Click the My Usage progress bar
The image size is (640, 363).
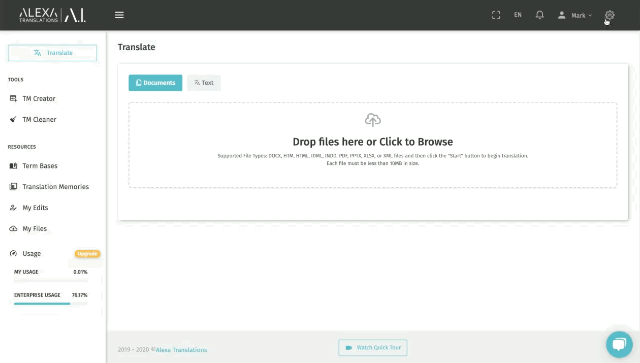pyautogui.click(x=51, y=281)
